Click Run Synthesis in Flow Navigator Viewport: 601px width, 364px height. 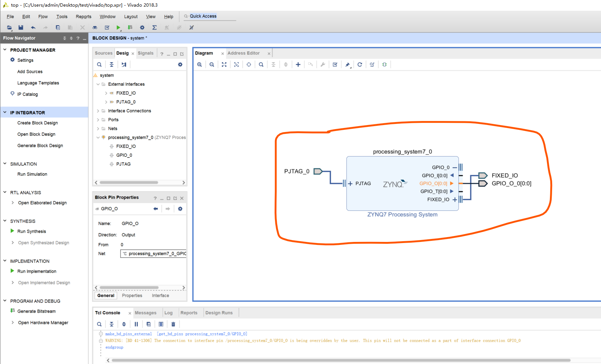click(x=31, y=232)
